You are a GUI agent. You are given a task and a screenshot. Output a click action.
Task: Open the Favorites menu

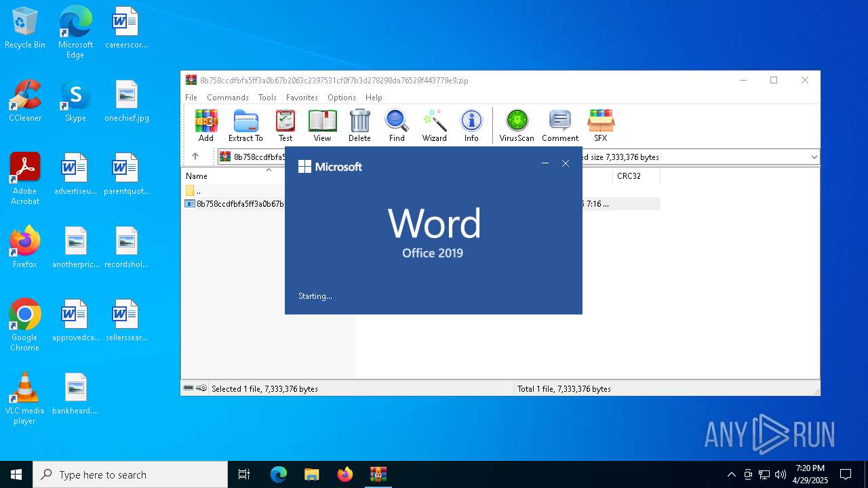tap(302, 98)
